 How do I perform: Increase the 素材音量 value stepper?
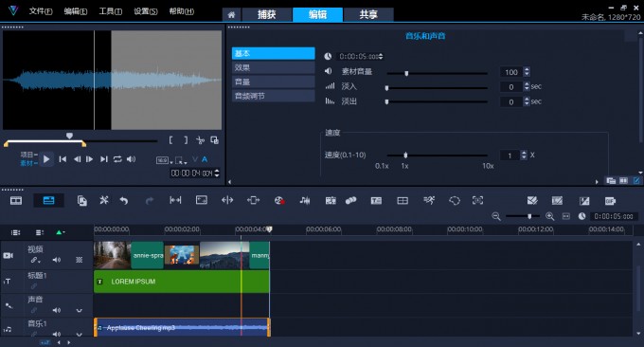coord(527,69)
